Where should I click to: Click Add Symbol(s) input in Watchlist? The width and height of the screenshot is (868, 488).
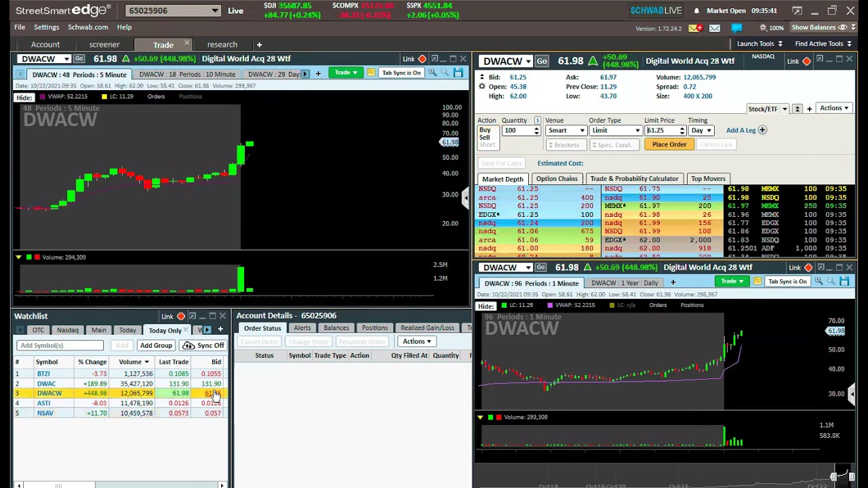click(60, 346)
